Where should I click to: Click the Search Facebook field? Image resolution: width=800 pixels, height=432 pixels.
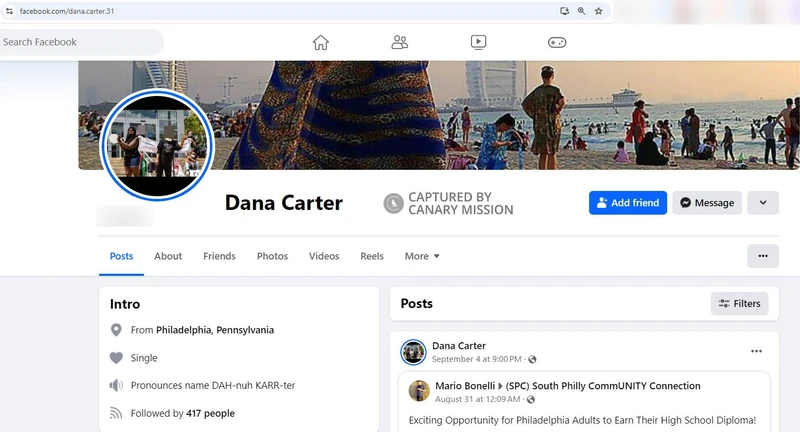[81, 42]
